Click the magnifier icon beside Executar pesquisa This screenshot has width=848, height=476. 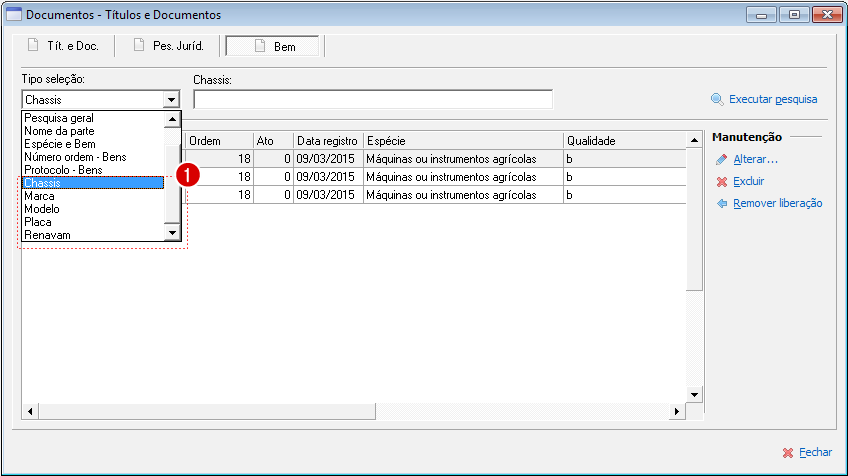click(x=717, y=99)
